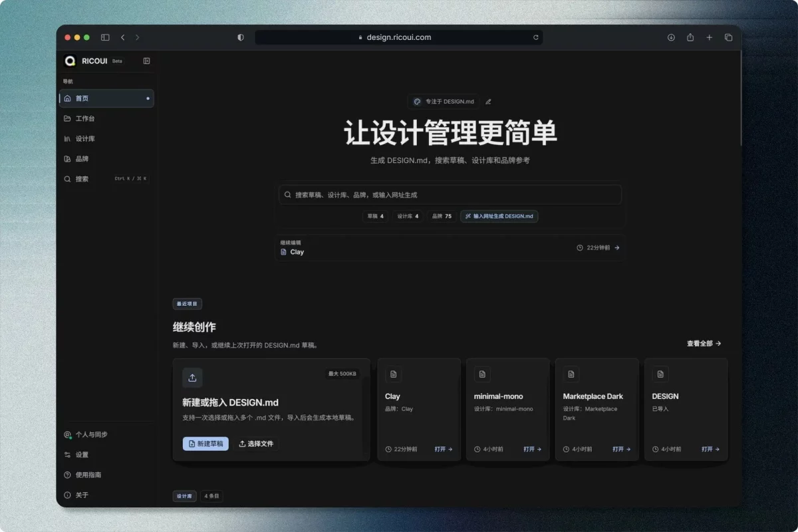The height and width of the screenshot is (532, 798).
Task: Open 品牌 in the sidebar
Action: pos(106,159)
